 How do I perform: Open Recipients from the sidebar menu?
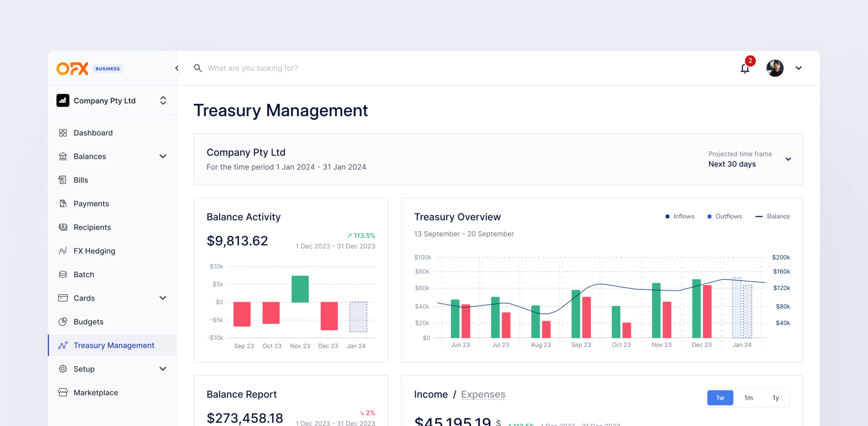(x=92, y=227)
